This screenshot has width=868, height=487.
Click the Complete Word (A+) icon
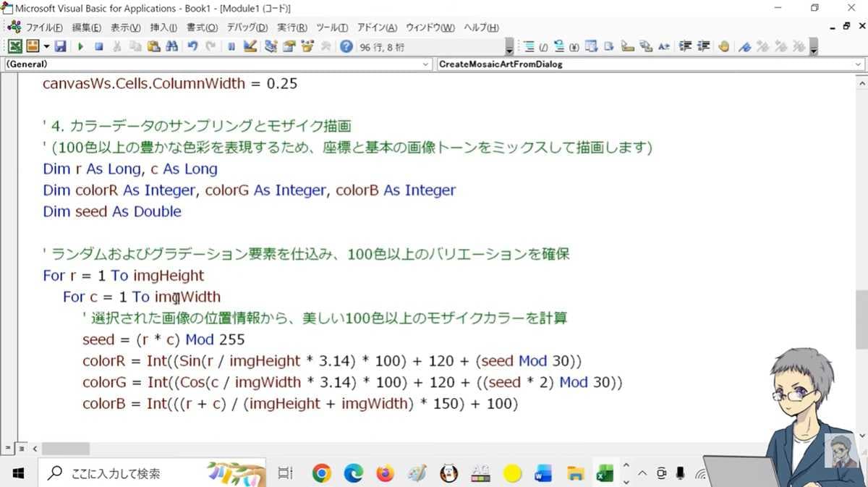coord(664,46)
